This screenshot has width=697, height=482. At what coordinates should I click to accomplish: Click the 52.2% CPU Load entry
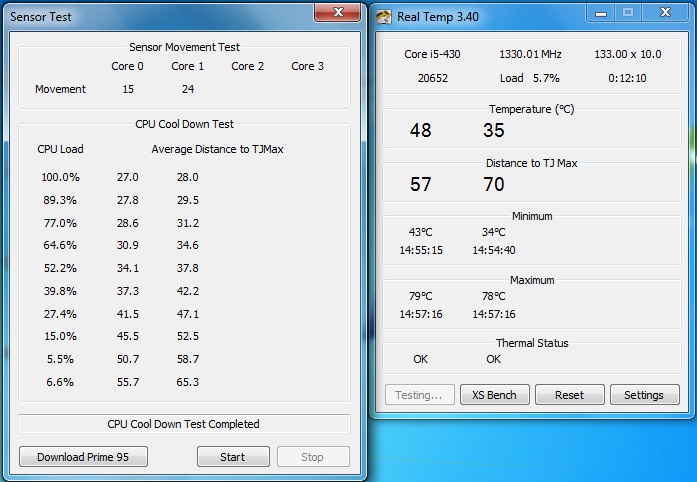tap(60, 268)
